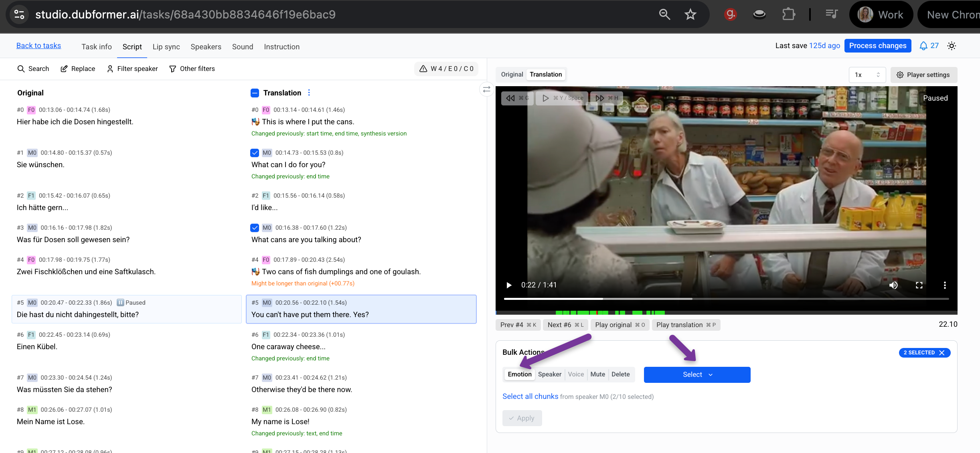Open the Filter speaker option

point(132,69)
